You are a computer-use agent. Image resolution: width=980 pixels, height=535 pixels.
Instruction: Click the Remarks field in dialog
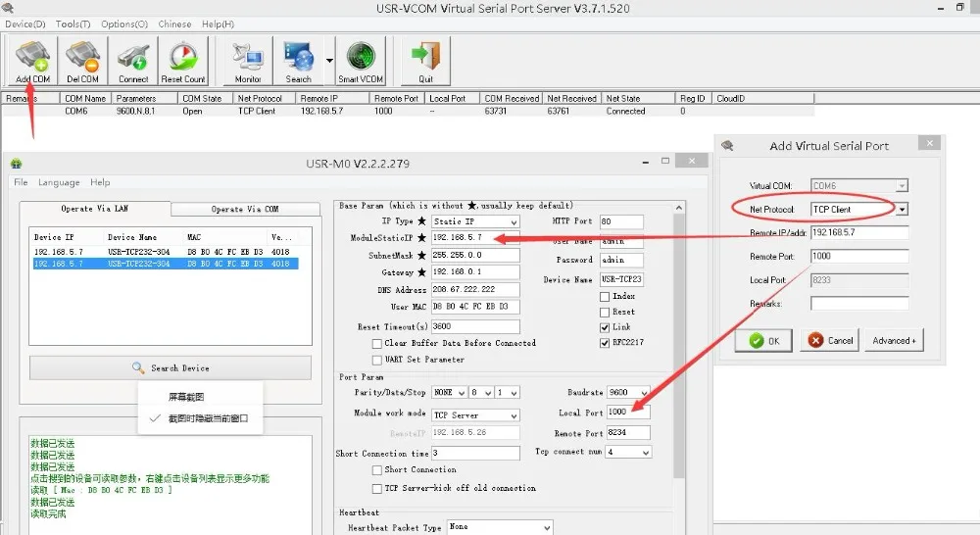point(859,304)
